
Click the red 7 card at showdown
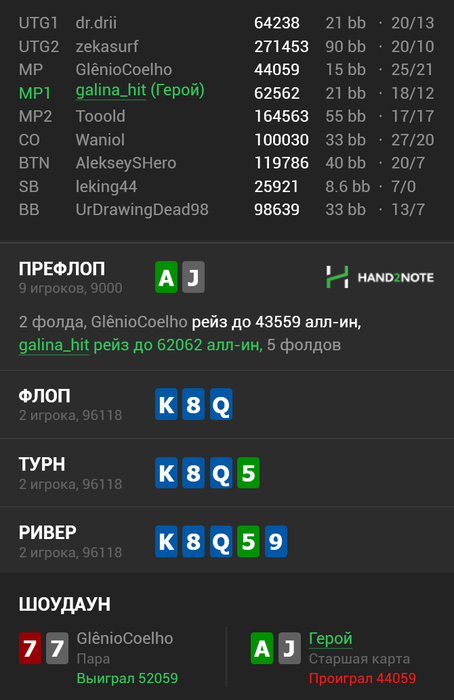(x=30, y=648)
